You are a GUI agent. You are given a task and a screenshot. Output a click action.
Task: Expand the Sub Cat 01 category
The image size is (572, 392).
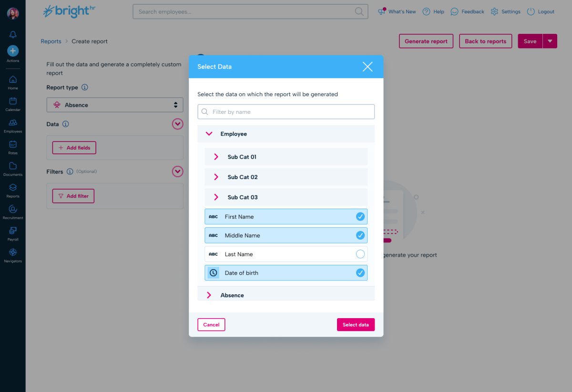point(215,157)
